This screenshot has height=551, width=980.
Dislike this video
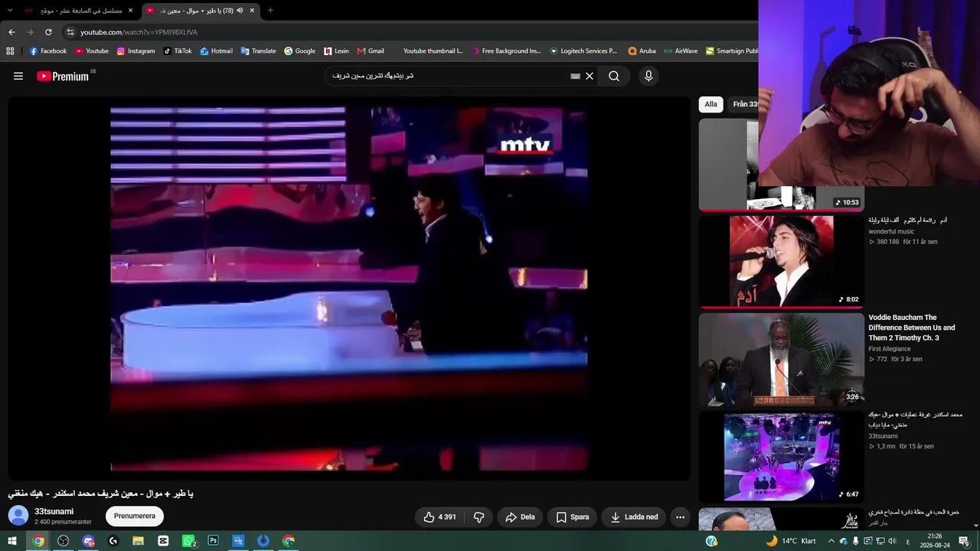[479, 517]
